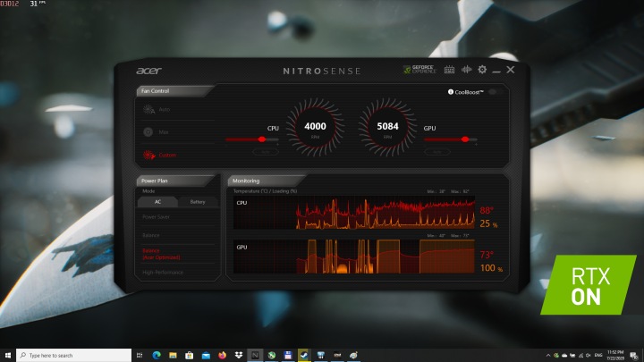Open the notification center icon
644x362 pixels.
[x=634, y=356]
